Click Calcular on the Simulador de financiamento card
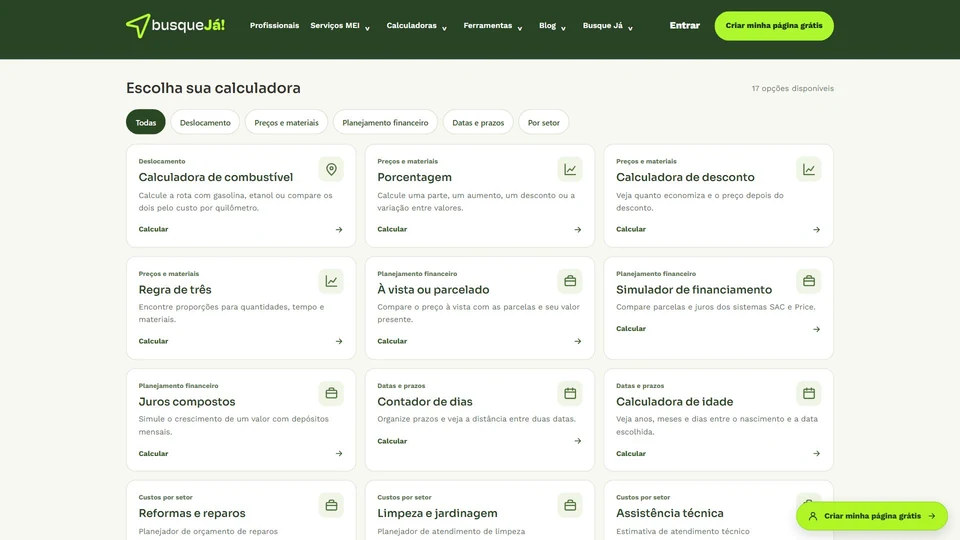The image size is (960, 540). coord(631,329)
